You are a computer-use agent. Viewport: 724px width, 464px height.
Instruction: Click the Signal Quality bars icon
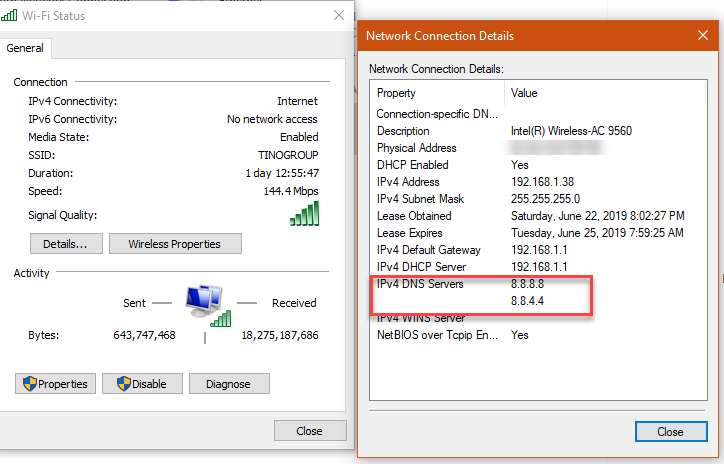click(x=304, y=213)
